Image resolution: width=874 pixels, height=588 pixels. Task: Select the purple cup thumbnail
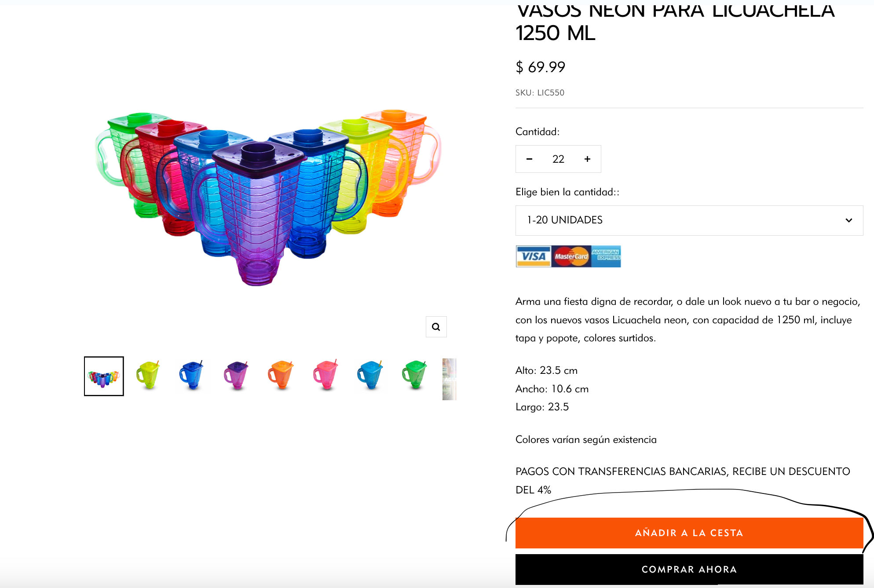(x=237, y=376)
